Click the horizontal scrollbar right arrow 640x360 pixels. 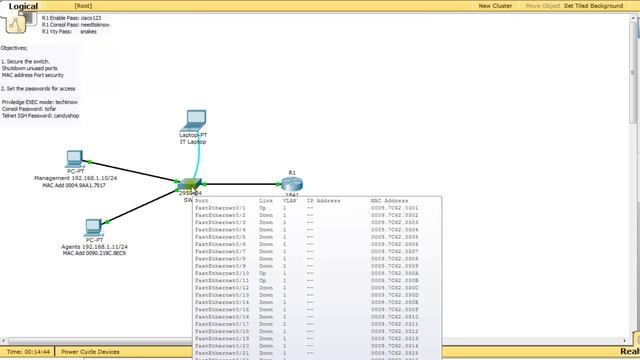[x=625, y=340]
